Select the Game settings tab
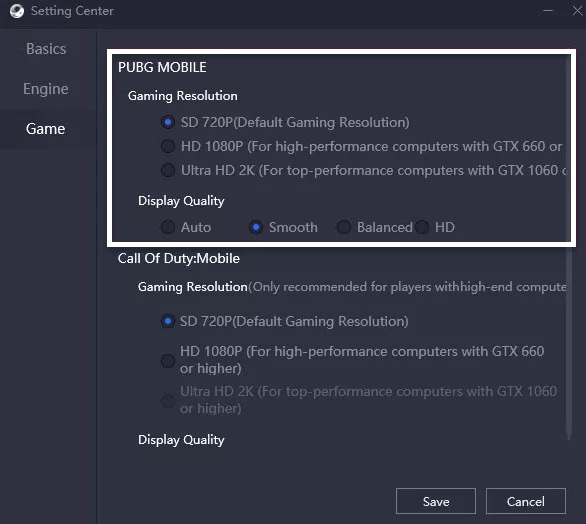This screenshot has height=524, width=586. coord(46,129)
